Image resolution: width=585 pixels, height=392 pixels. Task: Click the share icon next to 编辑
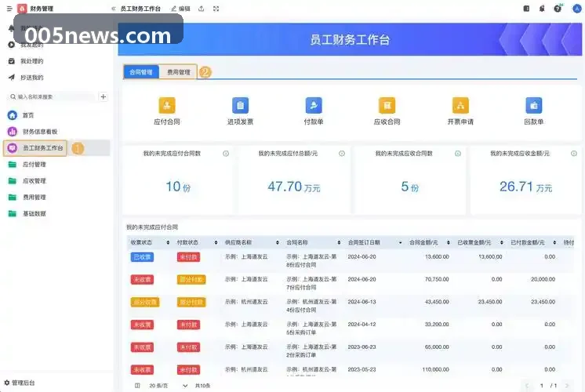[202, 9]
